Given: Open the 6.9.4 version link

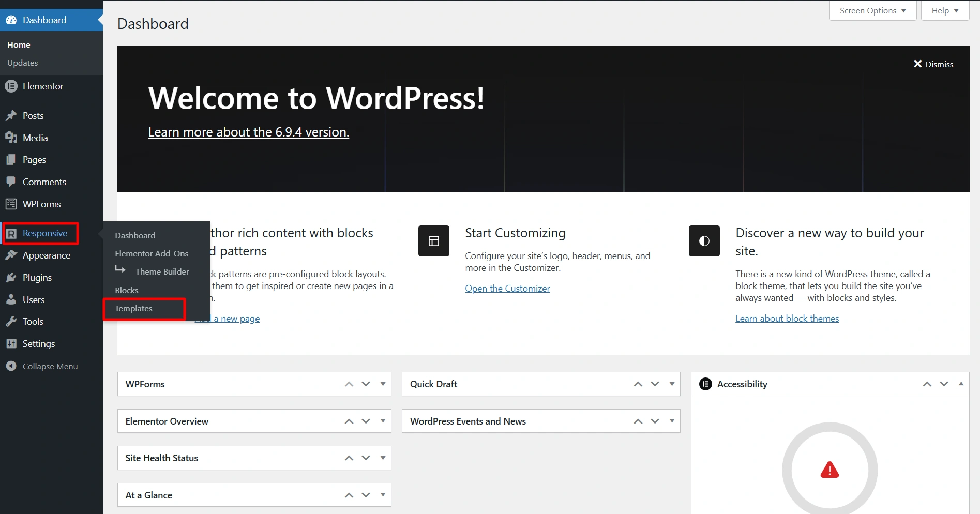Looking at the screenshot, I should (249, 132).
